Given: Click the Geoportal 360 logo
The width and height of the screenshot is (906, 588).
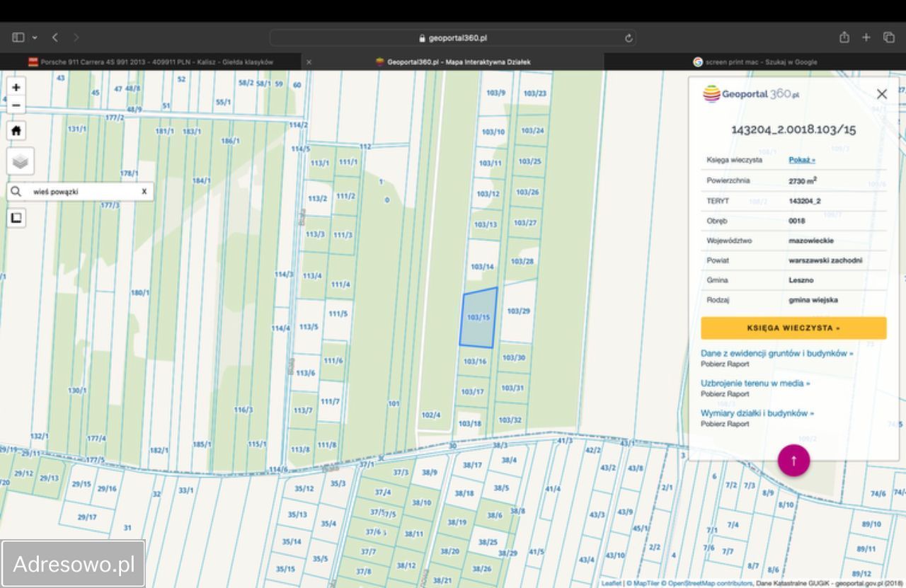Looking at the screenshot, I should pyautogui.click(x=751, y=94).
